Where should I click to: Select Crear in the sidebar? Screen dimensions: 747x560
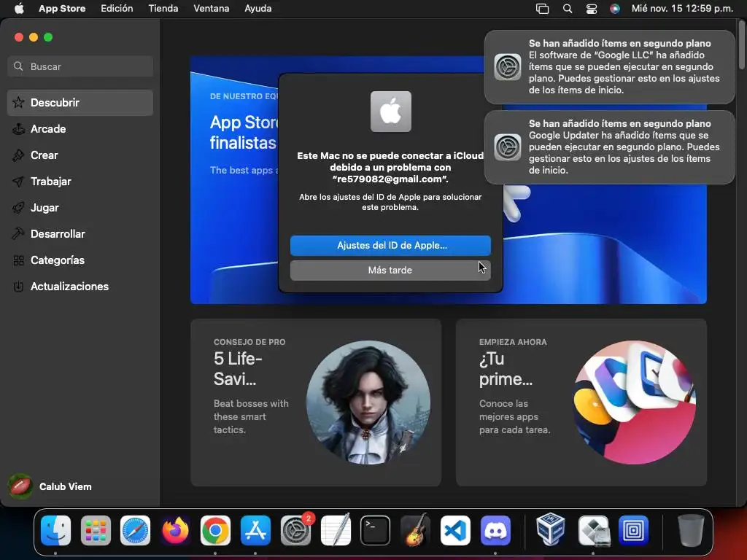point(80,155)
